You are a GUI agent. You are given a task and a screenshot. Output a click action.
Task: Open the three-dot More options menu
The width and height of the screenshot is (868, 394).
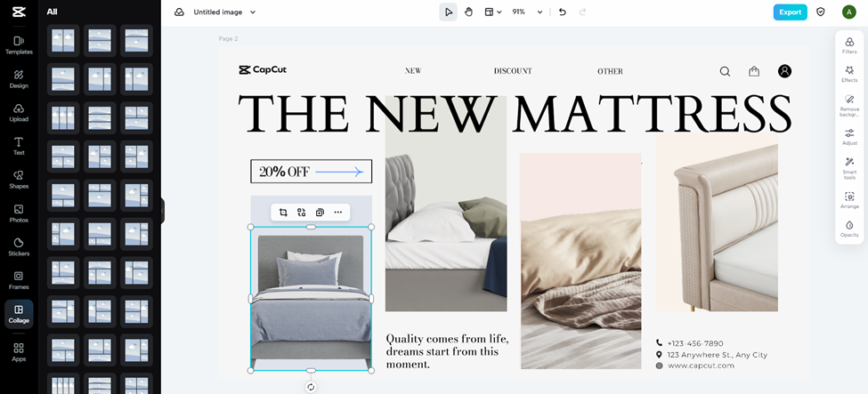tap(337, 213)
